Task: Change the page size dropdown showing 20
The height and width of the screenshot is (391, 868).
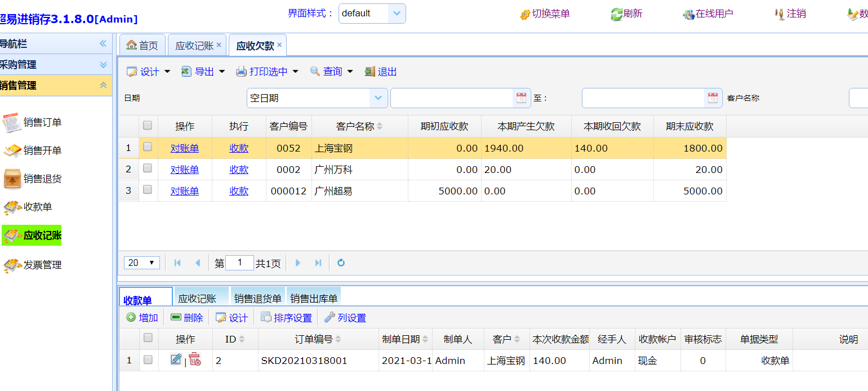Action: tap(142, 263)
